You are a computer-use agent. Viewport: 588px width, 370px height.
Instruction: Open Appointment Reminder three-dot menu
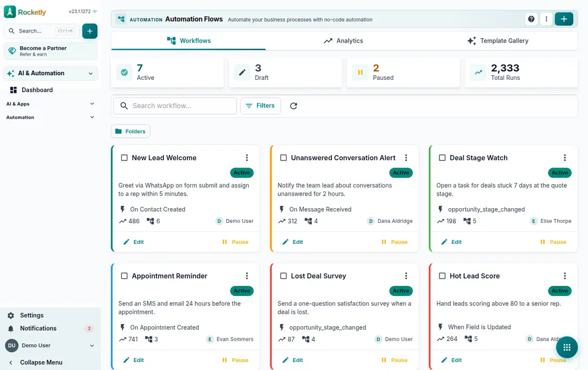pos(247,276)
